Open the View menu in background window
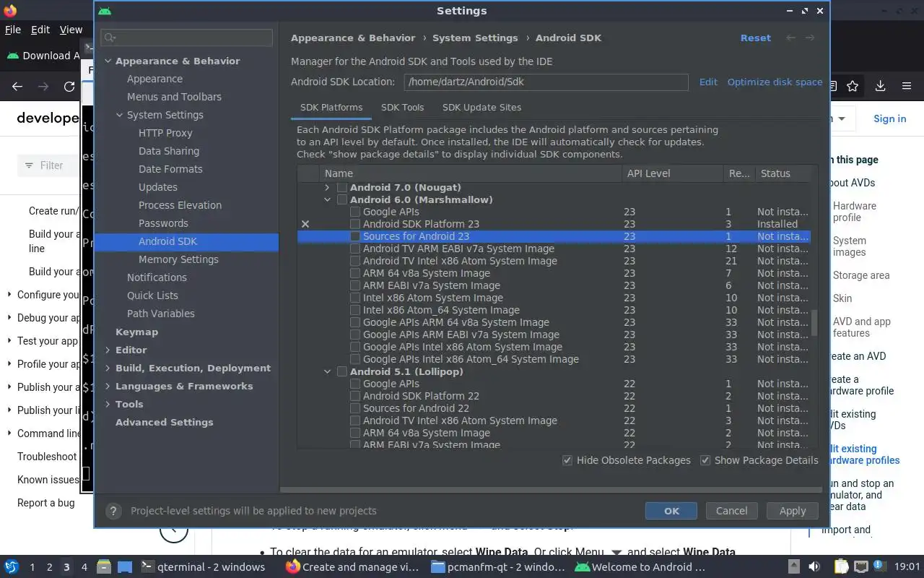Image resolution: width=924 pixels, height=578 pixels. tap(71, 30)
